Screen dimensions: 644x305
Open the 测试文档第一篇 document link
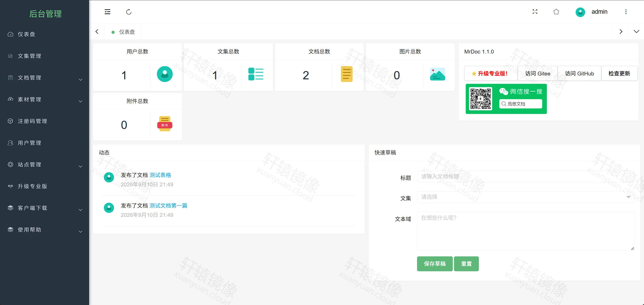click(x=168, y=205)
